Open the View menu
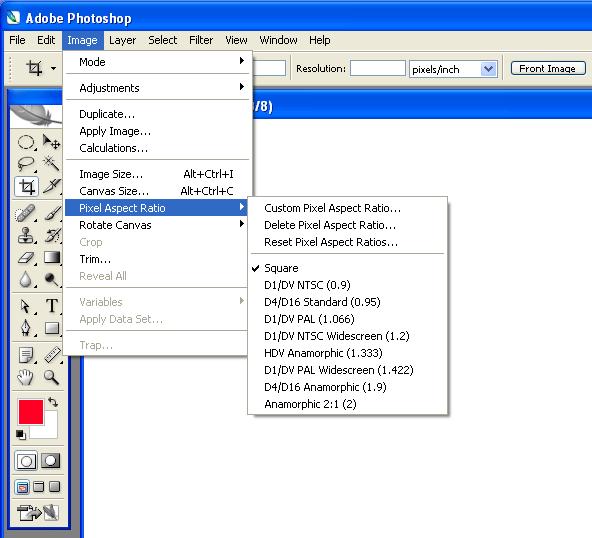 [x=236, y=40]
